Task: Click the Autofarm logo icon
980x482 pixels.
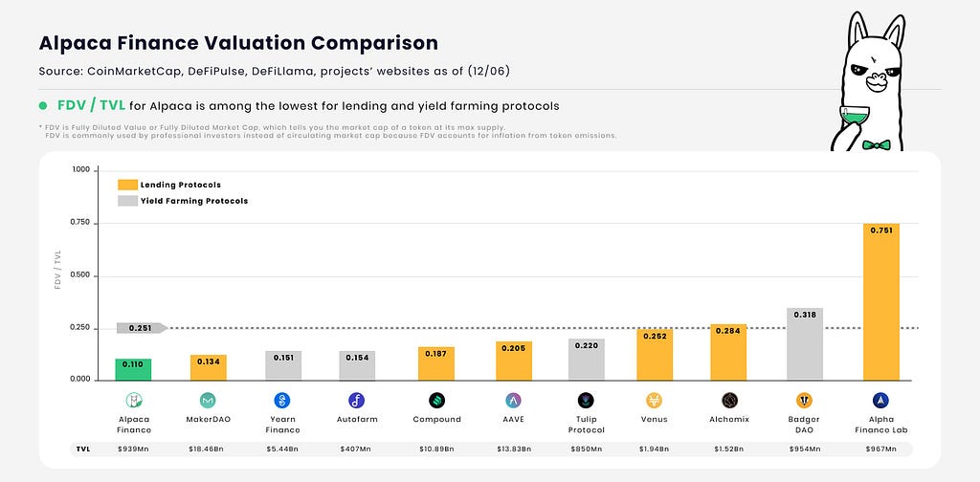Action: click(x=356, y=400)
